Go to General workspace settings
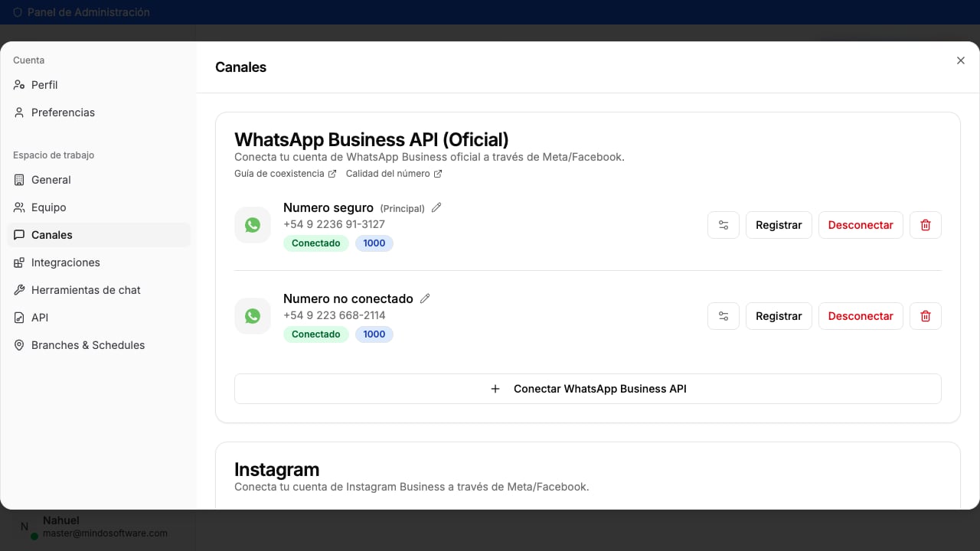The width and height of the screenshot is (980, 551). (x=51, y=180)
